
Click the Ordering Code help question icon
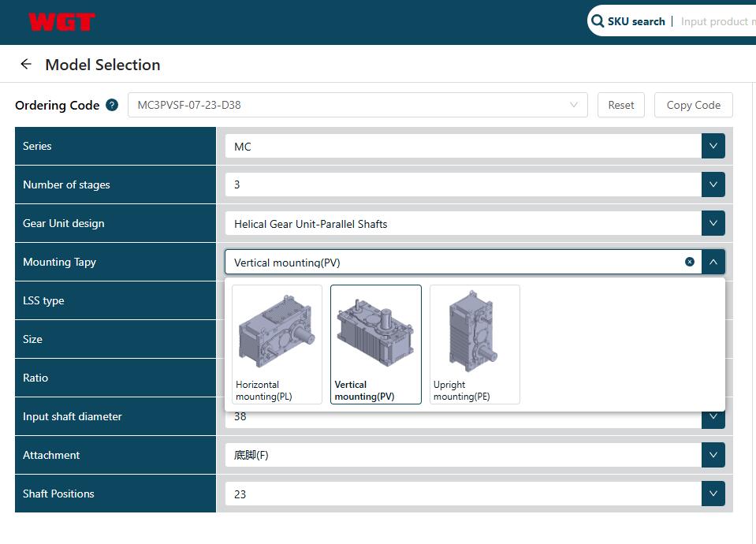pos(112,105)
